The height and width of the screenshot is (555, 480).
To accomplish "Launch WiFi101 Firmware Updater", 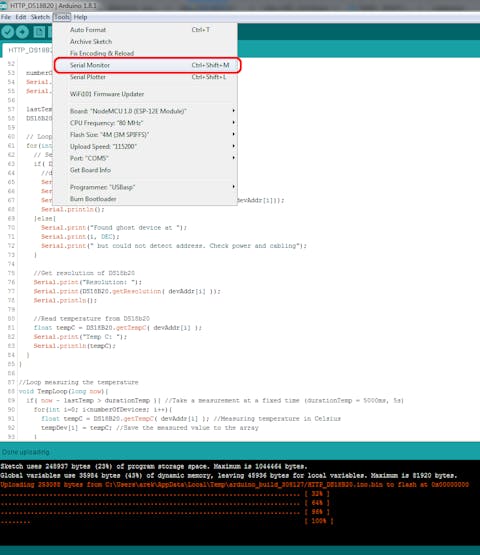I will click(145, 94).
